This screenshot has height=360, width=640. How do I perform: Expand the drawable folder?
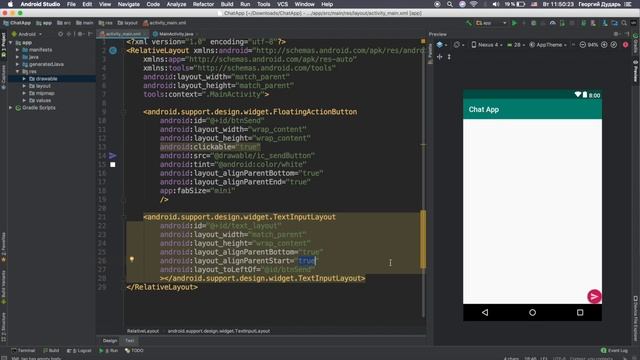tap(24, 79)
